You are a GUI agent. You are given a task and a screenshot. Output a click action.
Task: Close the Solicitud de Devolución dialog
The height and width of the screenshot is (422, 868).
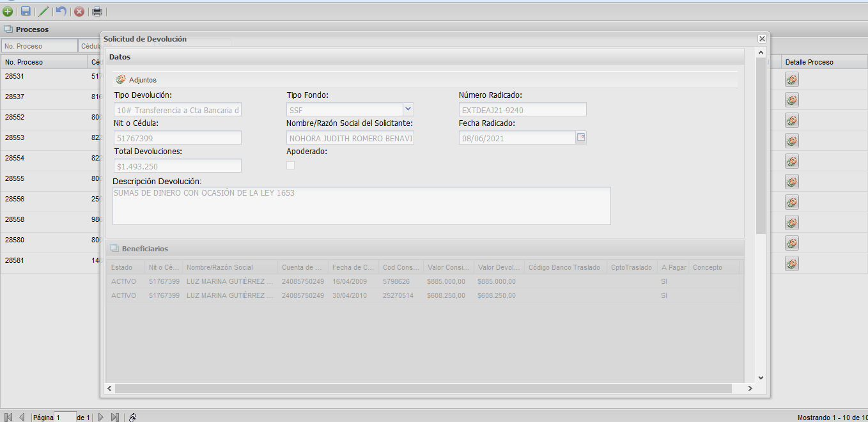762,39
